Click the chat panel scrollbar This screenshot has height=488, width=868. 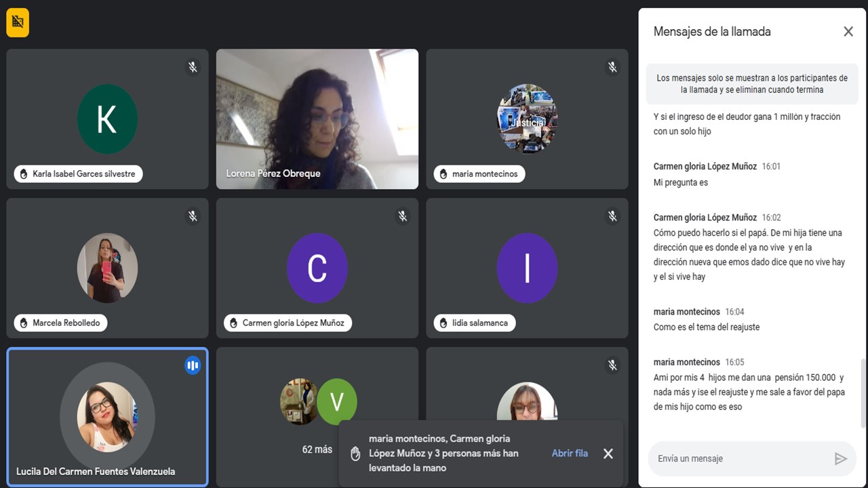coord(863,393)
